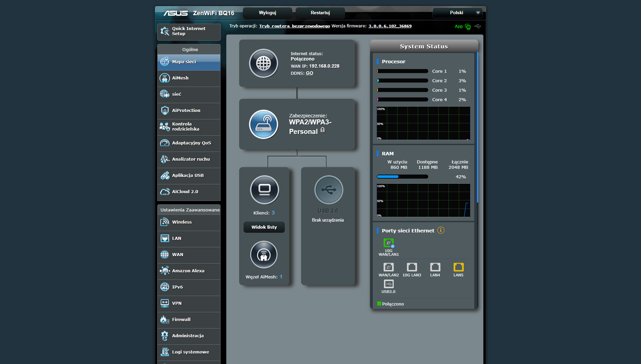Open Ethernet ports info icon
This screenshot has height=364, width=641.
pyautogui.click(x=441, y=230)
